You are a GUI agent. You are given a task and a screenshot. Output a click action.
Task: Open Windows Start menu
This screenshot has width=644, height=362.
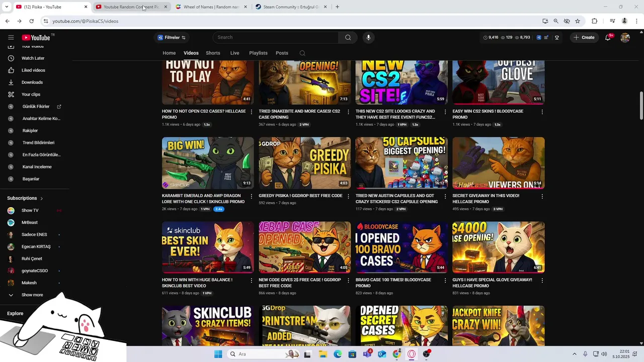(x=218, y=354)
